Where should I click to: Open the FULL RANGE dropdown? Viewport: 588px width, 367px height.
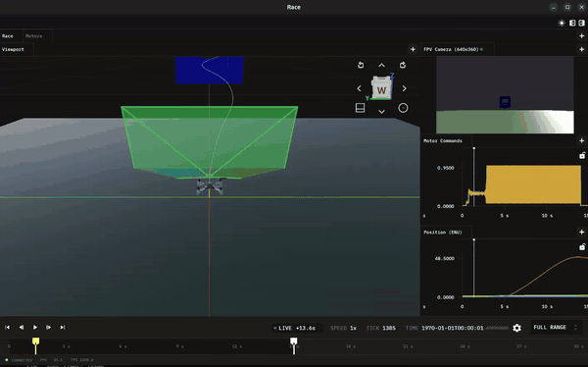[x=556, y=328]
